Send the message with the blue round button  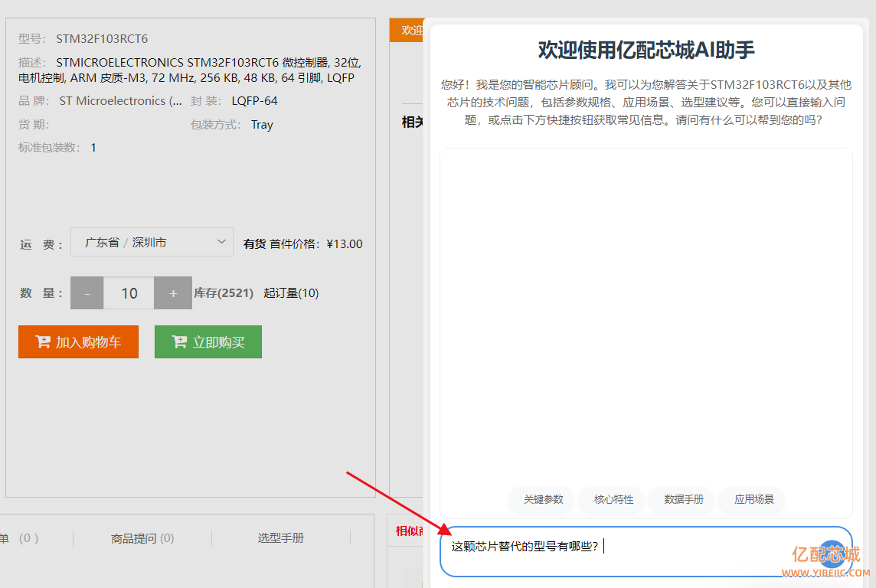click(833, 553)
